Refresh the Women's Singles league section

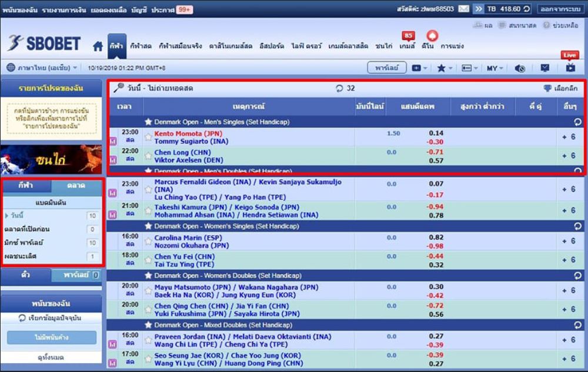pyautogui.click(x=577, y=226)
